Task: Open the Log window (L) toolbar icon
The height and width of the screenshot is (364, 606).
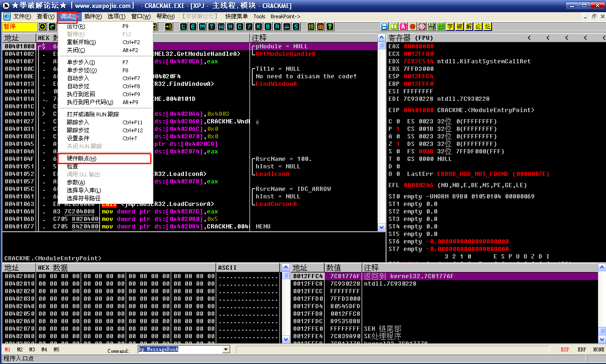Action: point(184,27)
